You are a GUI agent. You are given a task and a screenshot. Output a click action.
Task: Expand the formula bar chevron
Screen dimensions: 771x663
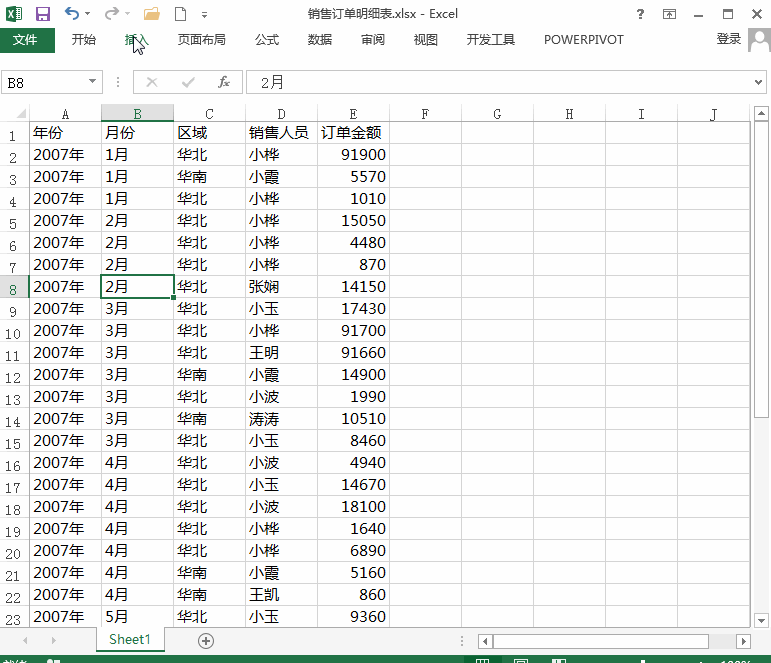pyautogui.click(x=758, y=82)
